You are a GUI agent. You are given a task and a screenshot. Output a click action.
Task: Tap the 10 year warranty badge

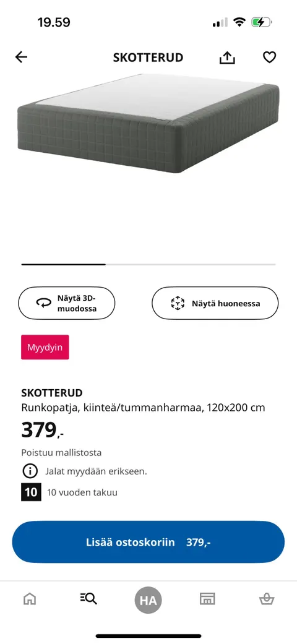click(x=31, y=492)
